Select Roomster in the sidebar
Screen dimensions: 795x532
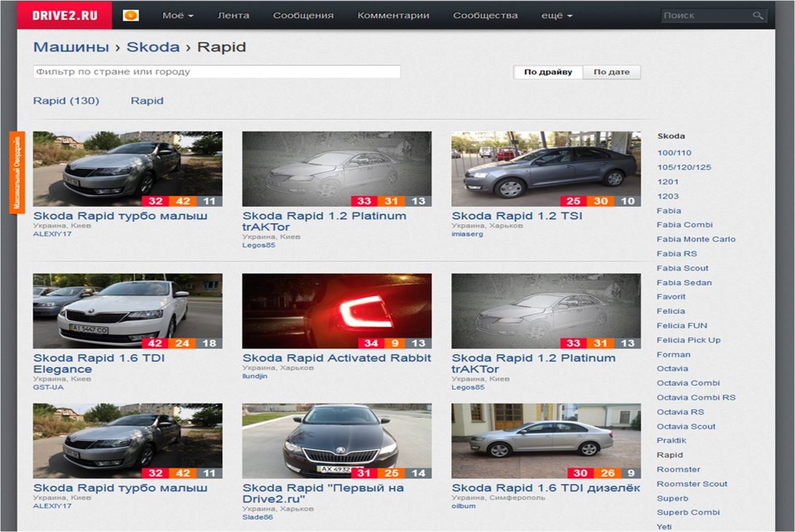coord(678,470)
